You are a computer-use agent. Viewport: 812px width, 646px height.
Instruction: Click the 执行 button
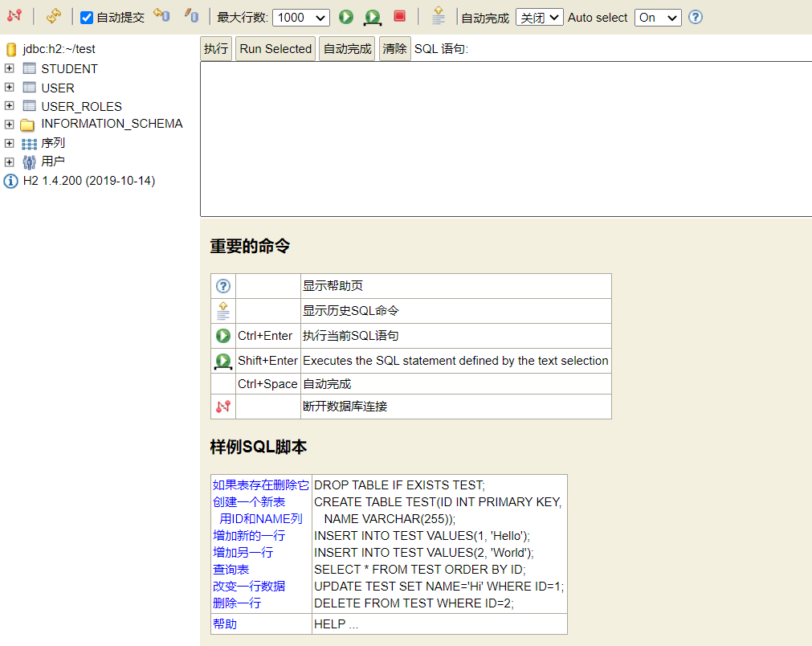coord(216,49)
